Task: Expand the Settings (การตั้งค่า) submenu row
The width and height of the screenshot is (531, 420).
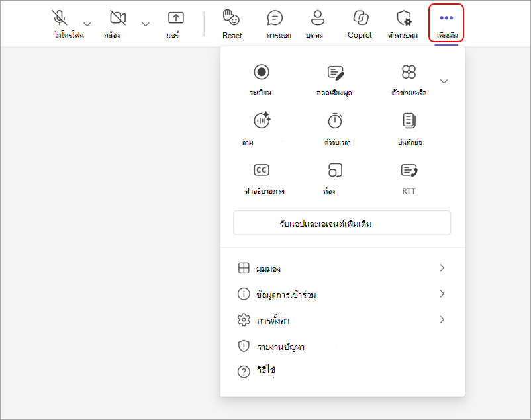Action: pyautogui.click(x=342, y=320)
